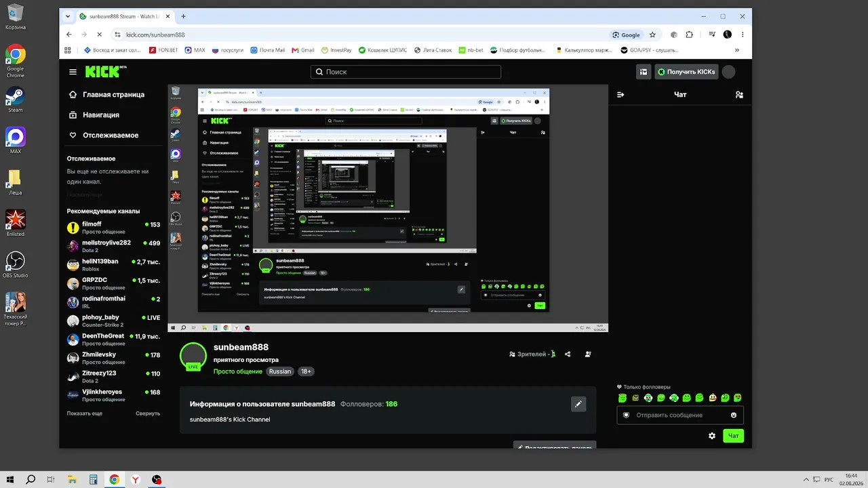Open the Gmail bookmark
The height and width of the screenshot is (488, 868).
tap(302, 50)
